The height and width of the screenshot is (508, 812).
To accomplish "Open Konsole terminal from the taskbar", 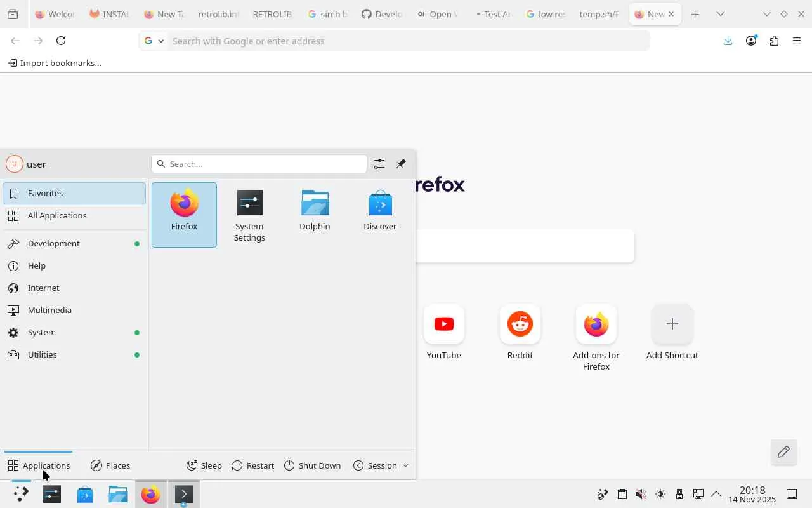I will tap(184, 494).
